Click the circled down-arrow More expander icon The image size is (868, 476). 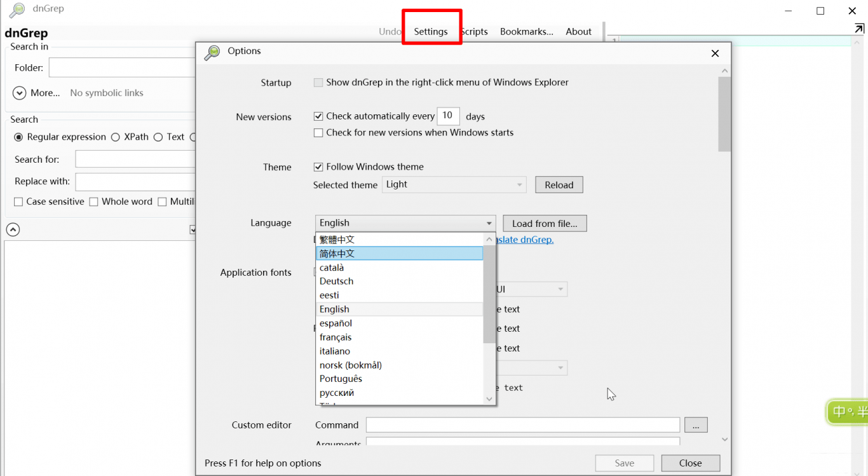click(x=19, y=93)
